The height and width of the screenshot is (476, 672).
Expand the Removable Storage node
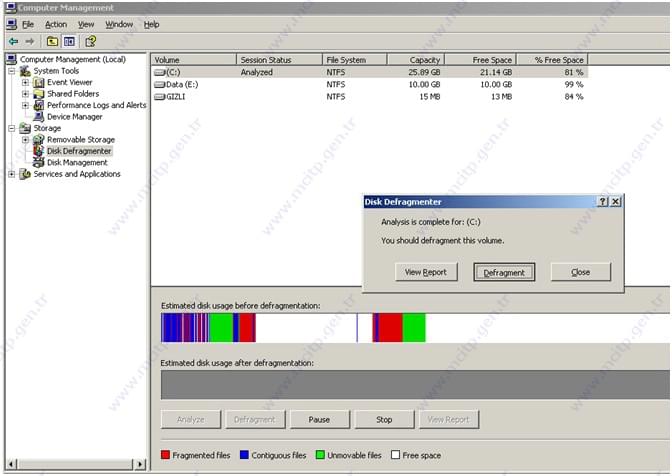tap(25, 140)
